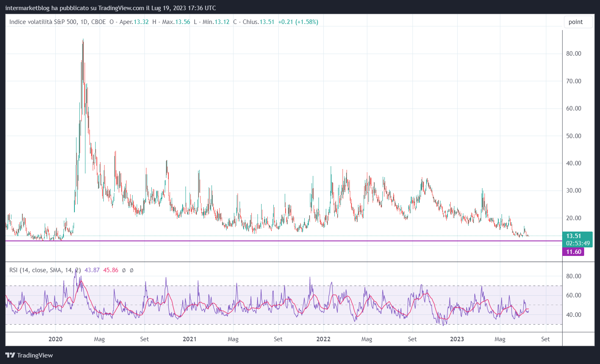
Task: Click the 2022 label on the time axis
Action: 323,339
